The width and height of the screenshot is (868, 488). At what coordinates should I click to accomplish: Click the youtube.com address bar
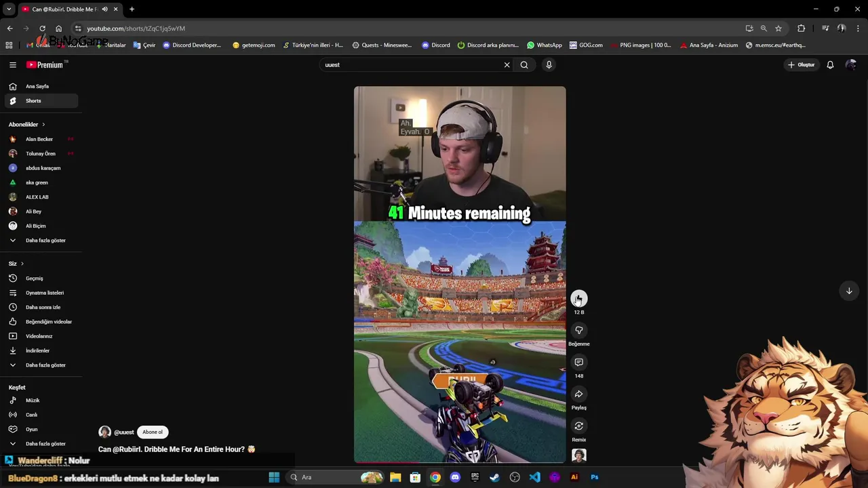pos(407,28)
